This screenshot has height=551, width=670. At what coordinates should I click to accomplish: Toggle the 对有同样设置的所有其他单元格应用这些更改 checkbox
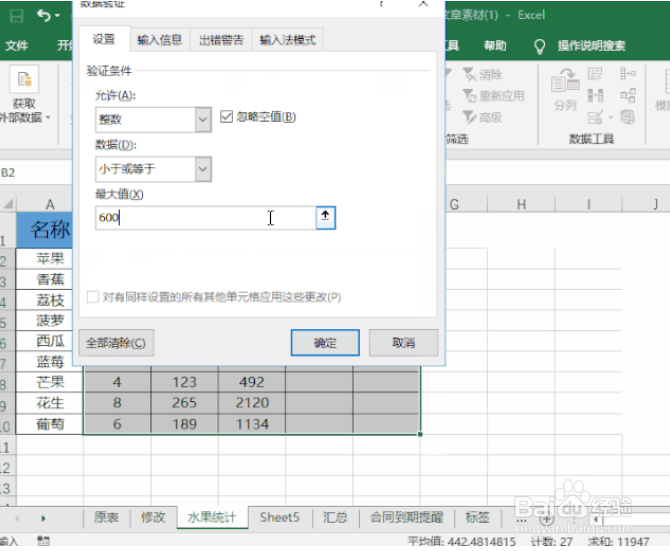pyautogui.click(x=93, y=297)
